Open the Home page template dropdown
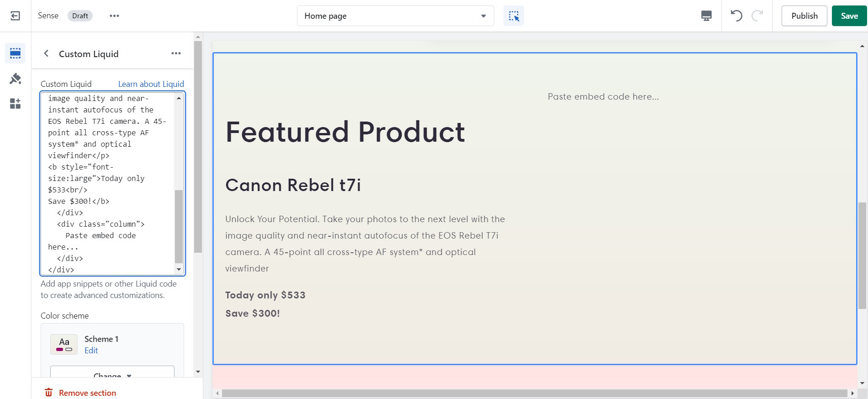Image resolution: width=868 pixels, height=399 pixels. (395, 16)
